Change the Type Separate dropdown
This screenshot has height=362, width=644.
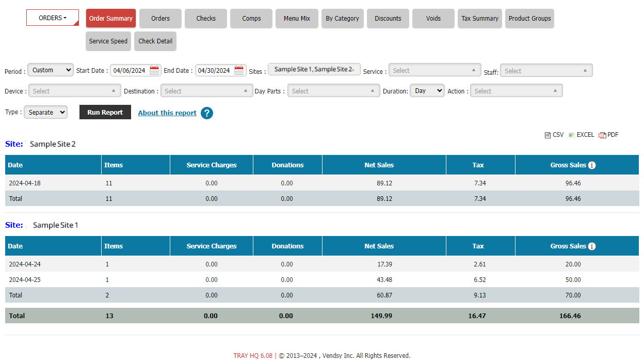click(x=45, y=112)
